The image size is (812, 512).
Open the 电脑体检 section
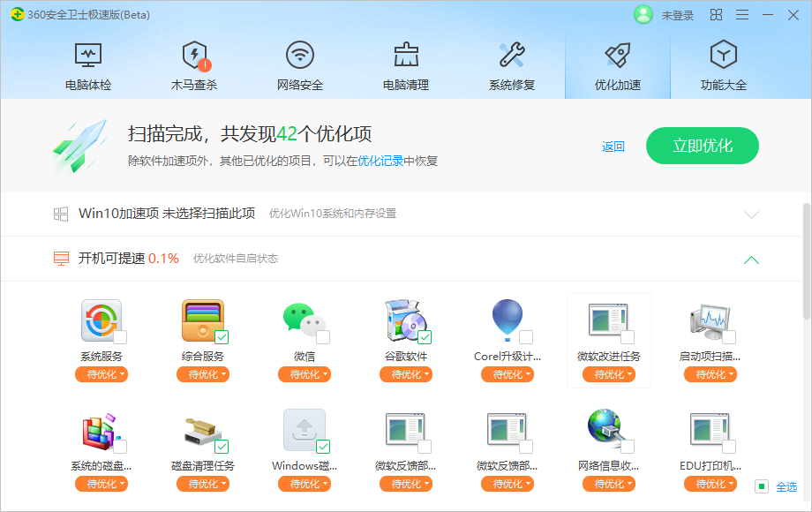(88, 67)
